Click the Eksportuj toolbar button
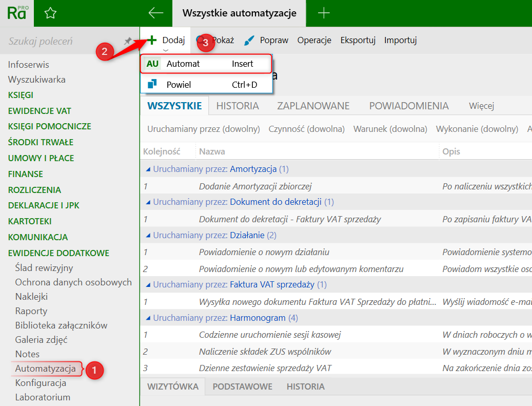This screenshot has width=532, height=406. click(358, 41)
